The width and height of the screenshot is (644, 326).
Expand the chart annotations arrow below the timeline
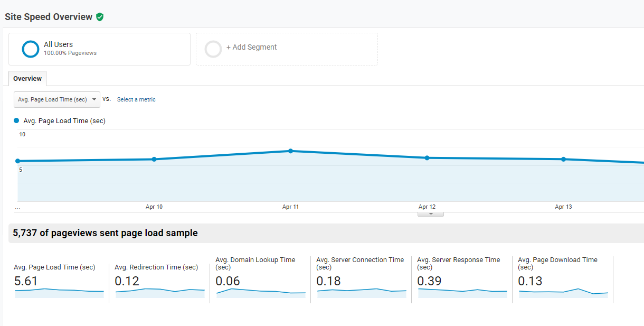pyautogui.click(x=431, y=214)
